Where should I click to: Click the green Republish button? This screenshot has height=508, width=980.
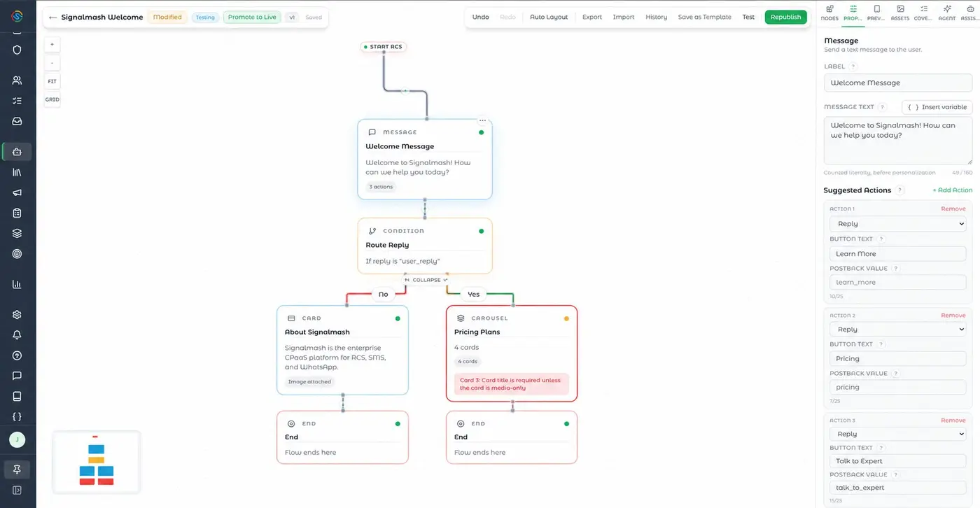pos(785,17)
